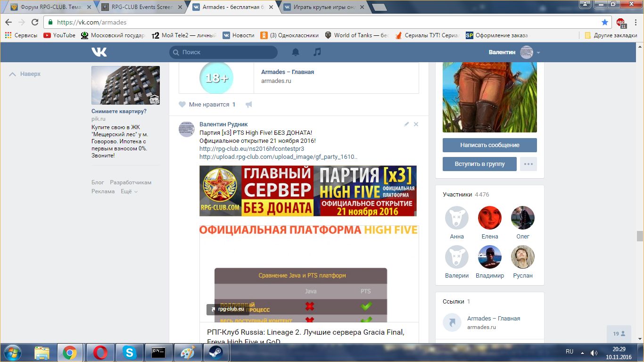Open the World of Tanks bookmark
This screenshot has height=362, width=644.
pos(356,35)
